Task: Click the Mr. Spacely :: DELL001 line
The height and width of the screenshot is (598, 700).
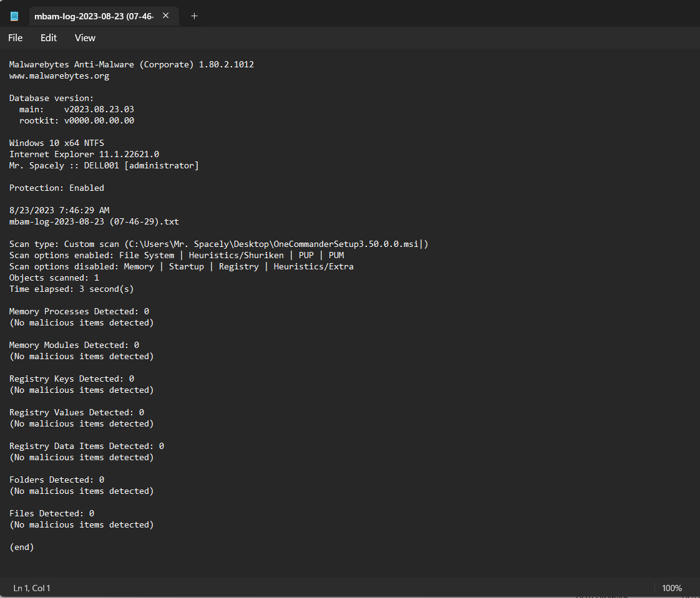Action: coord(104,166)
